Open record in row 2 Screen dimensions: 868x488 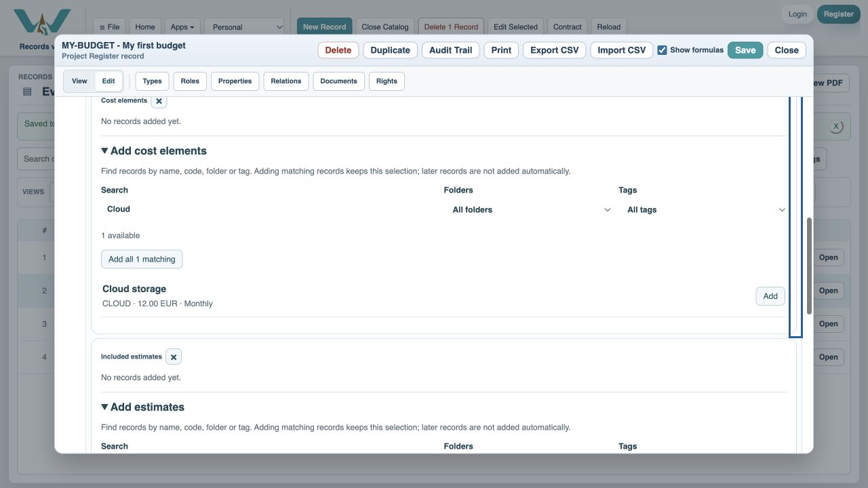(x=828, y=291)
